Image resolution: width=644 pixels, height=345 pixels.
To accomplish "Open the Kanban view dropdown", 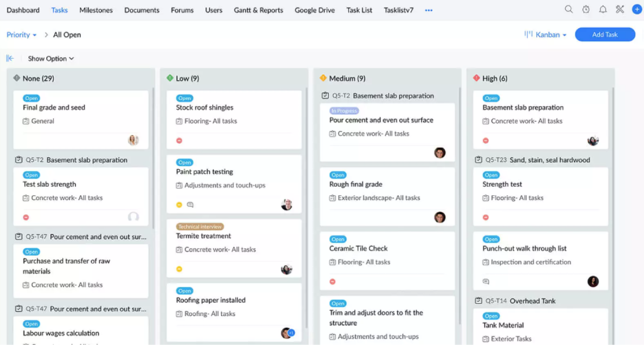I will pos(546,35).
